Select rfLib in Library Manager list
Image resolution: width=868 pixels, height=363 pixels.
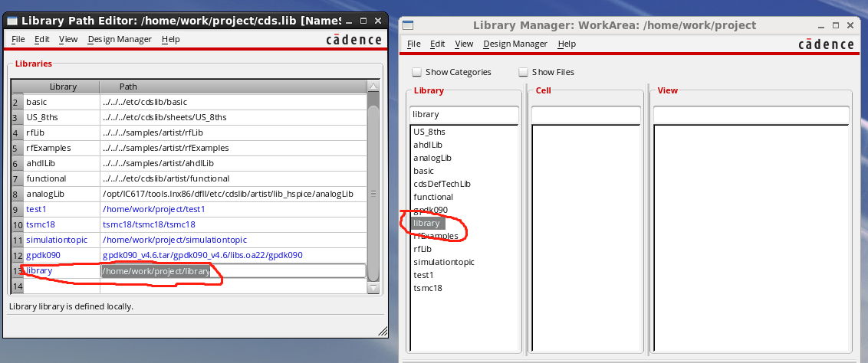[x=422, y=249]
